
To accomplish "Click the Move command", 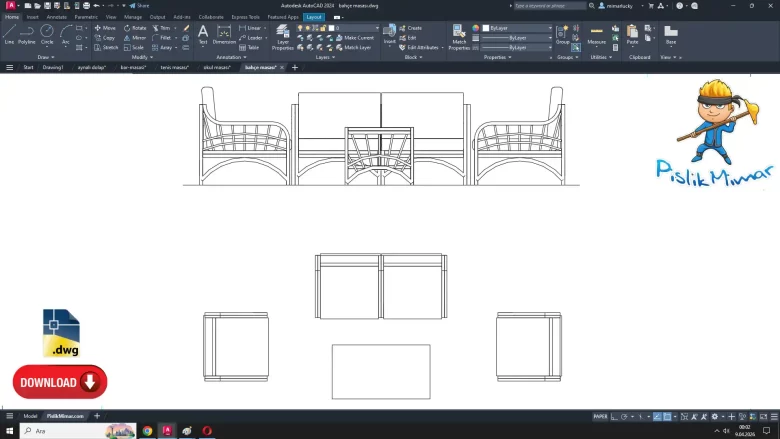I will [x=105, y=28].
